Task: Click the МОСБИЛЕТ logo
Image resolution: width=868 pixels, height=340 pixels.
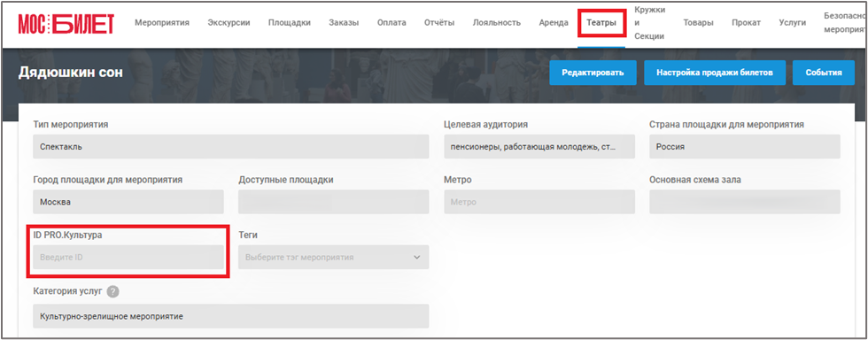Action: pos(66,23)
